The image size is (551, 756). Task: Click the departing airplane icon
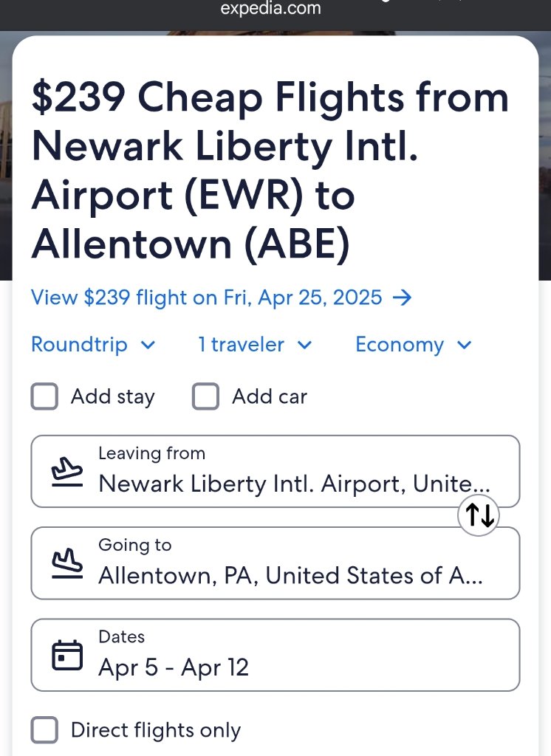tap(66, 472)
